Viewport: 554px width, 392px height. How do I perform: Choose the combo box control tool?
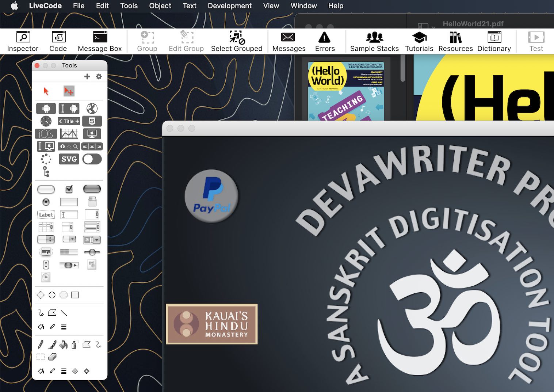(92, 240)
